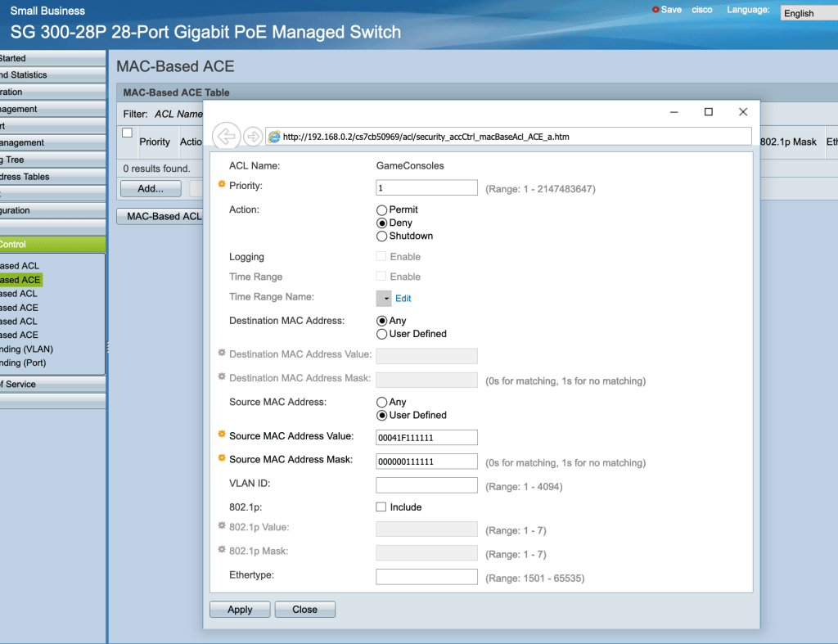Viewport: 838px width, 644px height.
Task: Open the Time Range Name dropdown
Action: 384,299
